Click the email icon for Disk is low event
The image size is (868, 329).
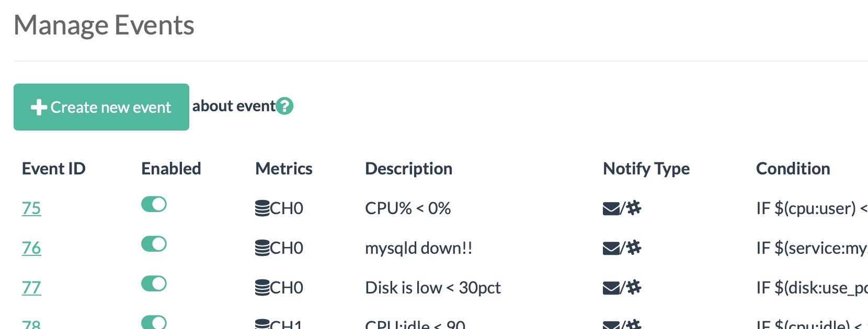point(610,287)
